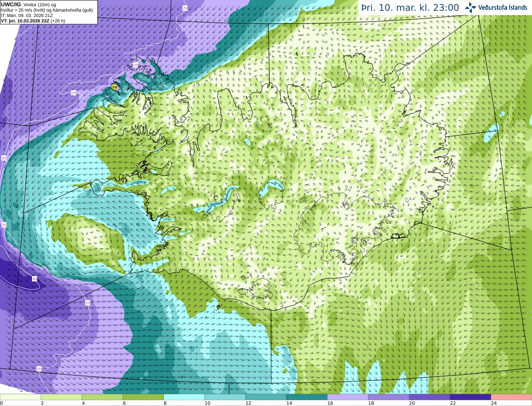Click the white 30 gust contour label
The image size is (532, 406).
click(34, 279)
